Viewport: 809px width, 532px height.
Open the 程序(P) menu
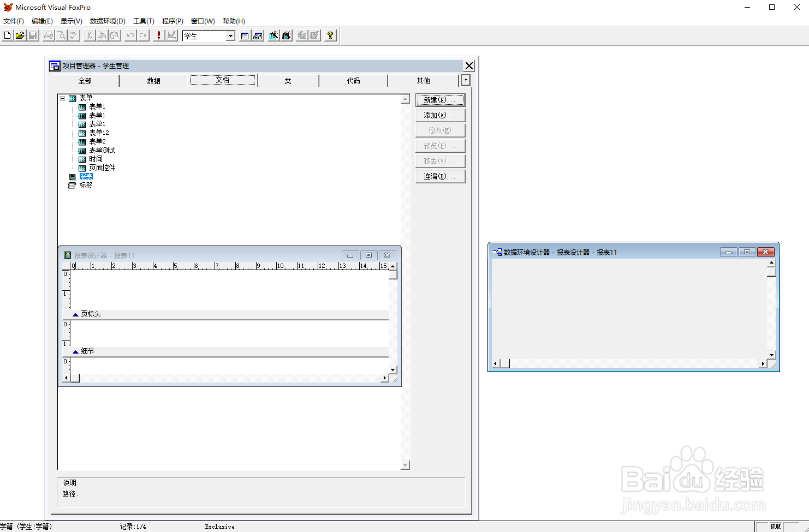tap(172, 21)
